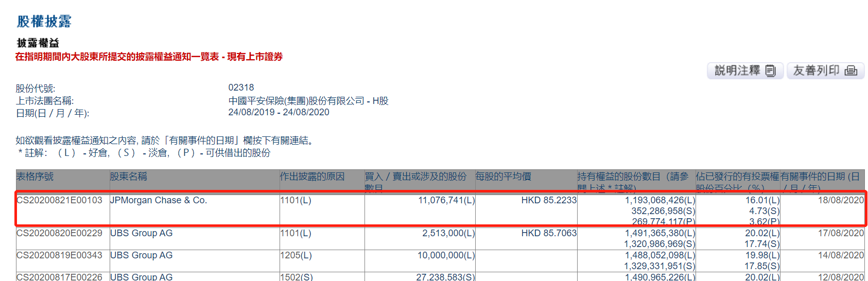Click the 説明注釋 notes button

pos(745,71)
